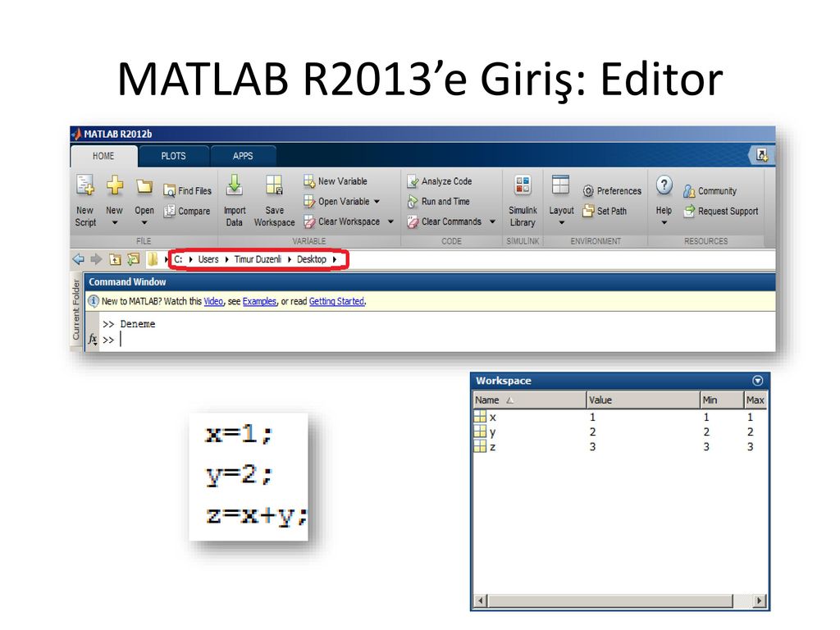
Task: Expand the Clear Workspace dropdown arrow
Action: 390,221
